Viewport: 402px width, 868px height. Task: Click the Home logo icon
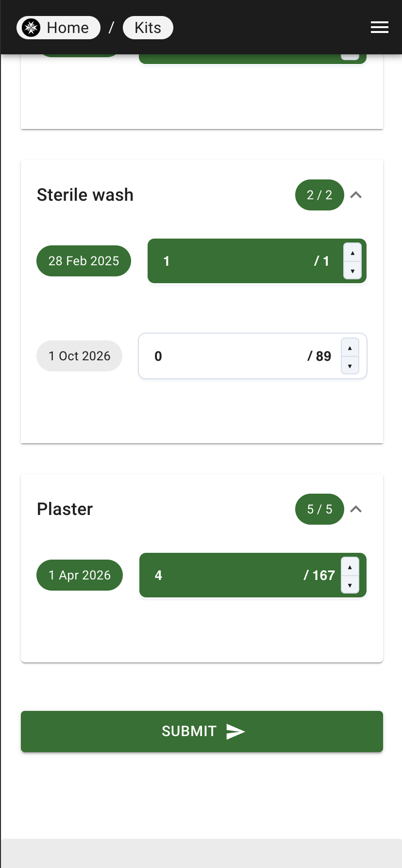tap(32, 28)
